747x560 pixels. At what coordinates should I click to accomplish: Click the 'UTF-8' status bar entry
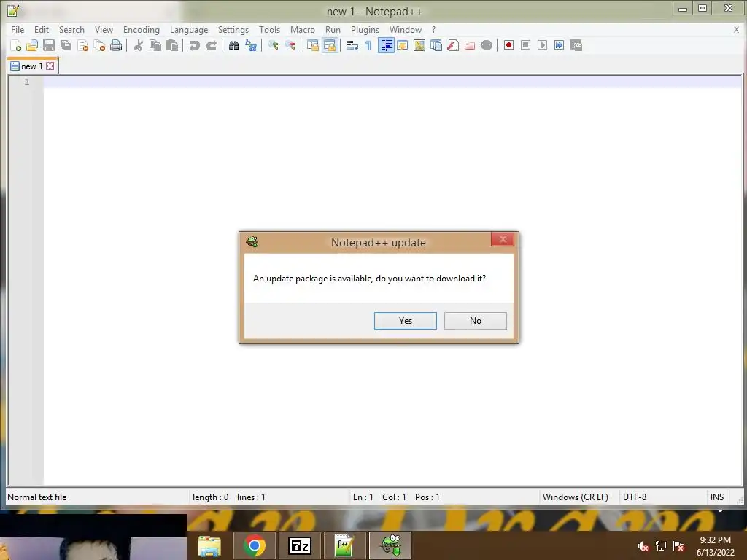[635, 497]
